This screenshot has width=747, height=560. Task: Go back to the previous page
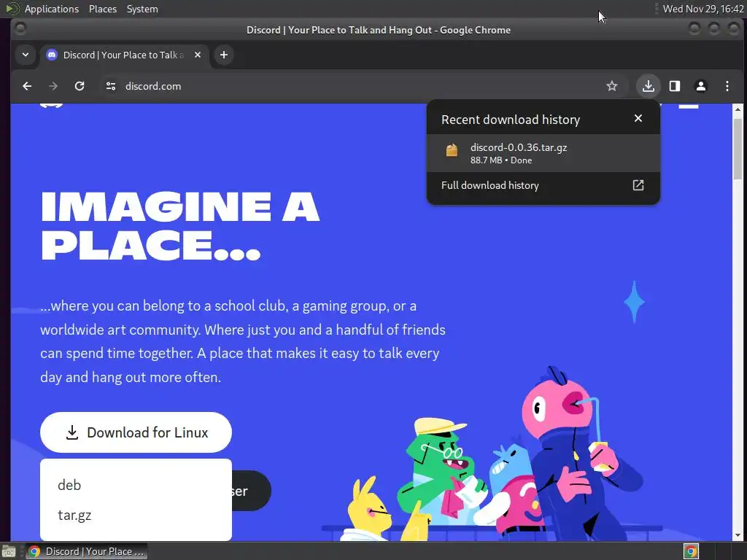point(27,86)
